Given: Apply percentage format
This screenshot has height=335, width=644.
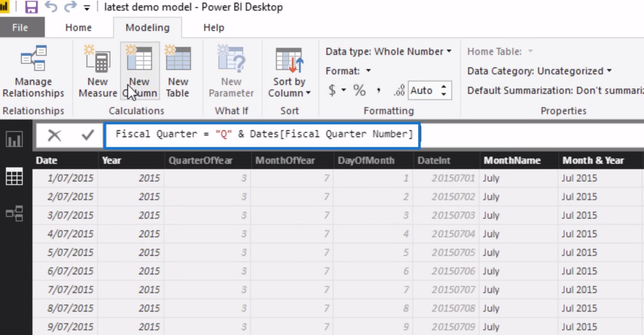Looking at the screenshot, I should coord(359,90).
